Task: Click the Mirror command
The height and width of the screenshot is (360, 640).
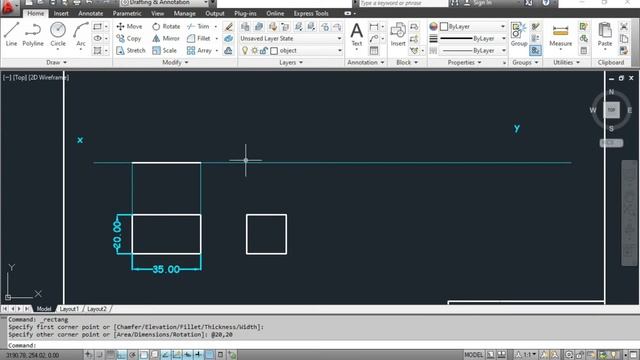Action: [166, 38]
